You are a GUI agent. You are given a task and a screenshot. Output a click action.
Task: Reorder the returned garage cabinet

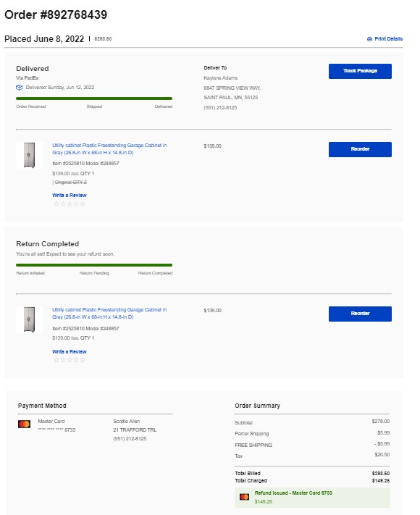[360, 314]
